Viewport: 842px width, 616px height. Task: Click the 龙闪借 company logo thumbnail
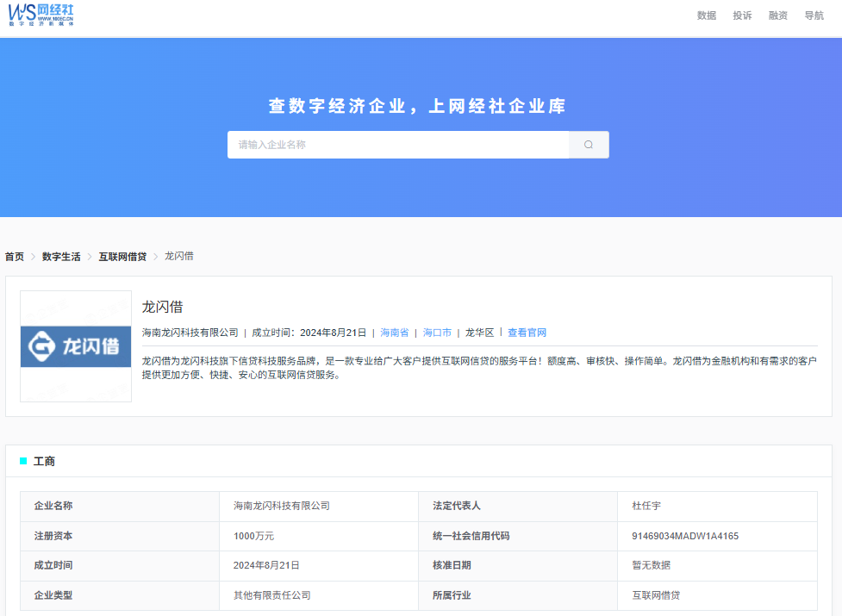pos(76,346)
